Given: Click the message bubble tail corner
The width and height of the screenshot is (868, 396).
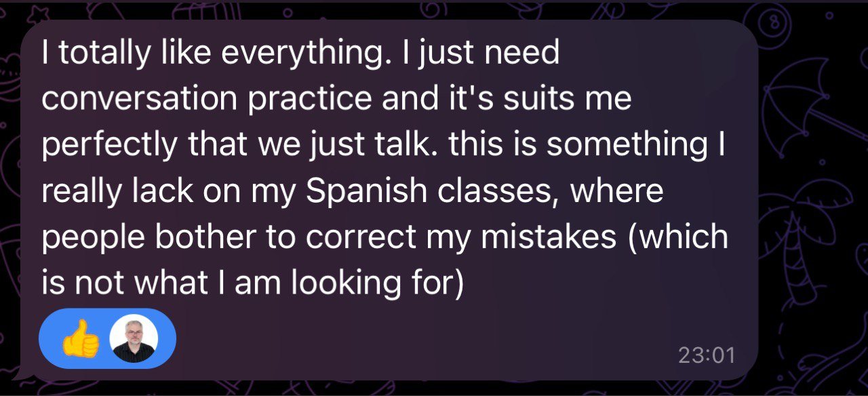Looking at the screenshot, I should pos(19,373).
